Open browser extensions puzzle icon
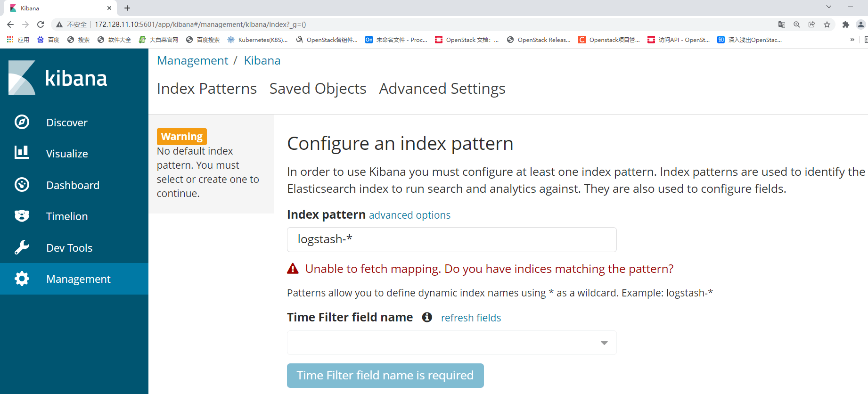 click(x=845, y=25)
